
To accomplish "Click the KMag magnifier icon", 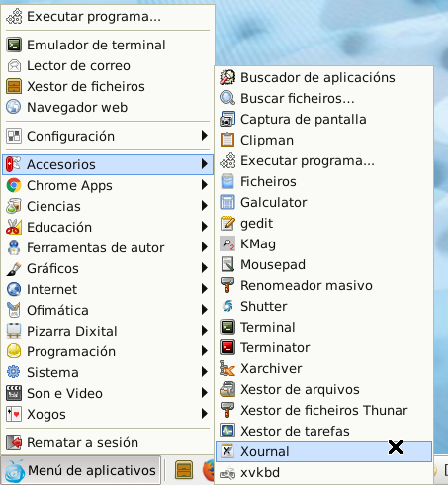I will tap(227, 243).
